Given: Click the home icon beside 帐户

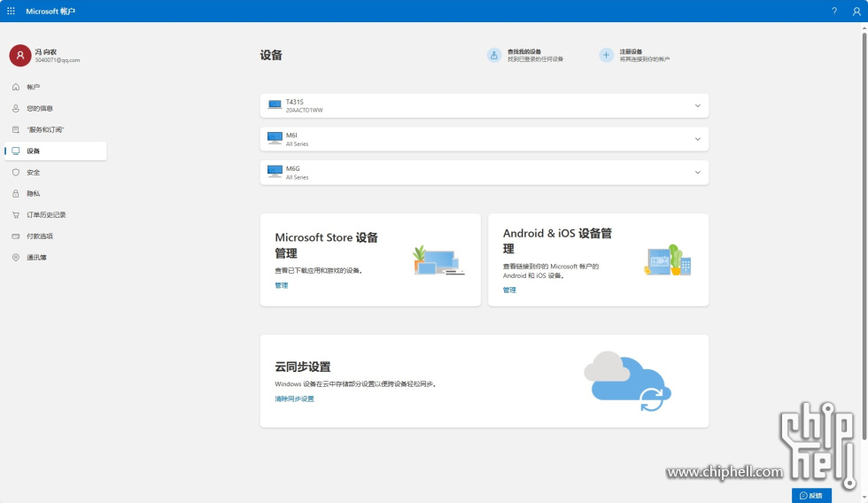Looking at the screenshot, I should click(x=16, y=87).
